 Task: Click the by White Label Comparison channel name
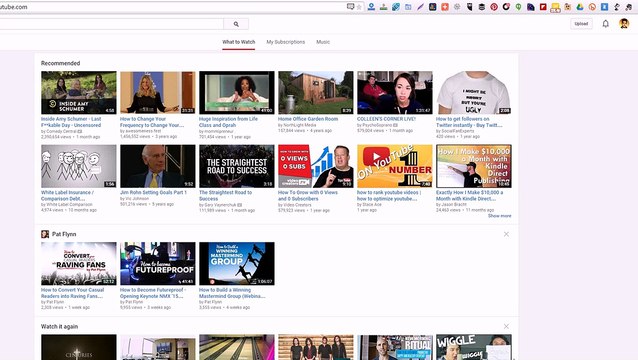pyautogui.click(x=67, y=205)
